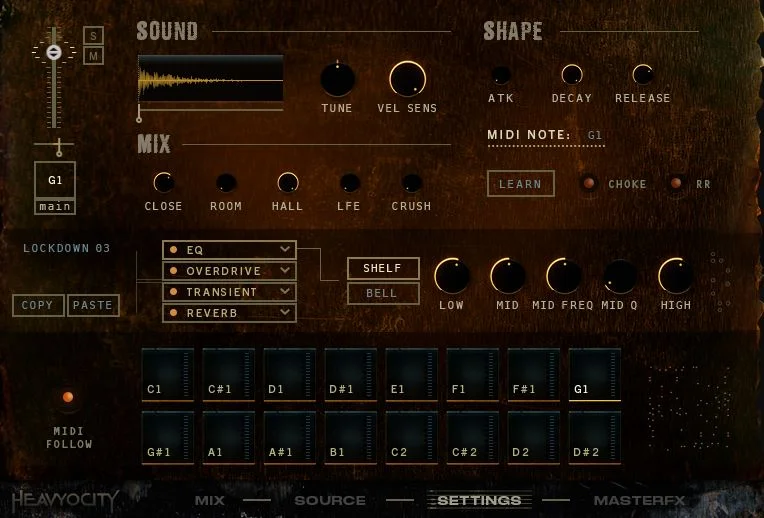Toggle the EQ effect power dot

tap(173, 249)
